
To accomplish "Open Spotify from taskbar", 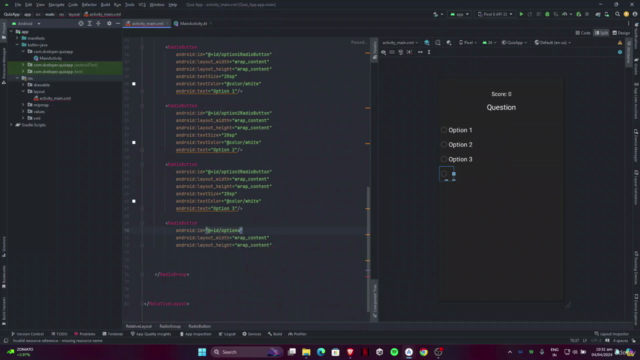I will (394, 352).
